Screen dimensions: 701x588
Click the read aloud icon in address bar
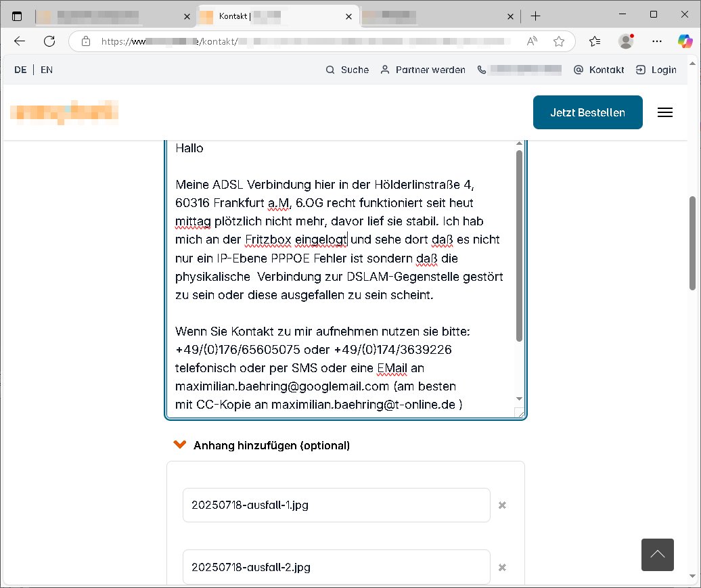point(533,41)
